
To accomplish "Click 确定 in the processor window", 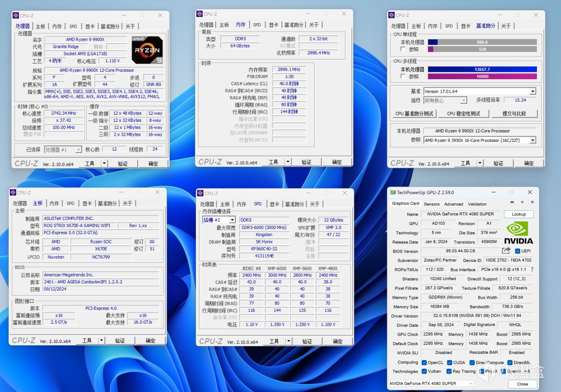I will [x=153, y=163].
